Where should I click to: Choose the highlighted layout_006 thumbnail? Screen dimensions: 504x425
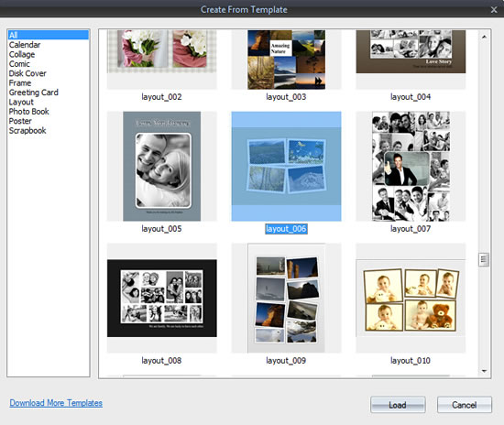287,167
